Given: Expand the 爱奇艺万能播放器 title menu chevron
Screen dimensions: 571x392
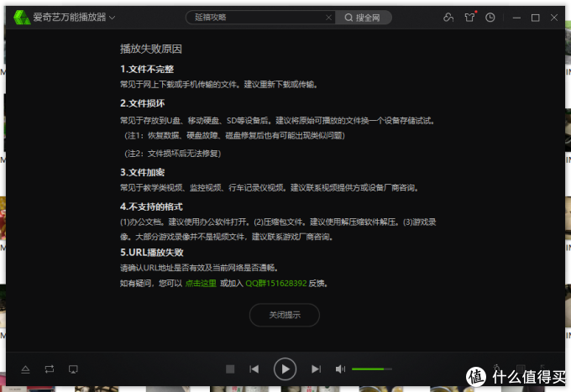Looking at the screenshot, I should [113, 18].
